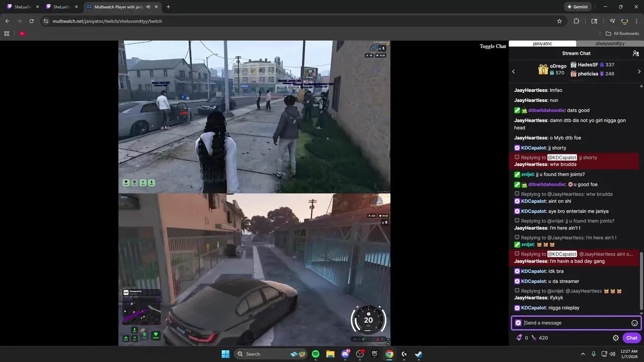Click the bottom sheluvsmittyy stream video
Image resolution: width=644 pixels, height=362 pixels.
pos(254,269)
